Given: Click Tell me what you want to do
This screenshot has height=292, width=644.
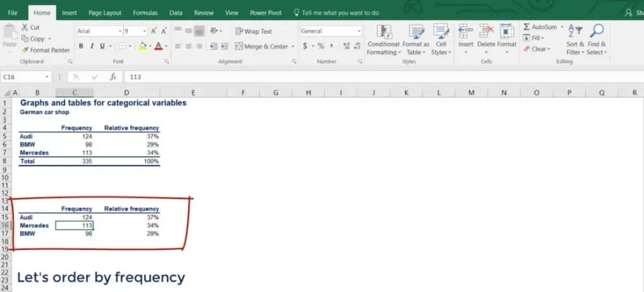Looking at the screenshot, I should point(340,13).
